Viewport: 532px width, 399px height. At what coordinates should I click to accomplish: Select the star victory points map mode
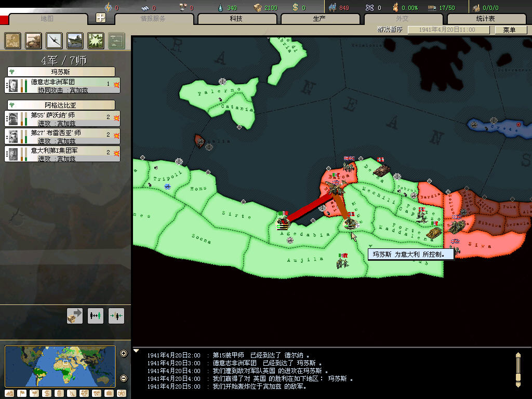tap(122, 393)
